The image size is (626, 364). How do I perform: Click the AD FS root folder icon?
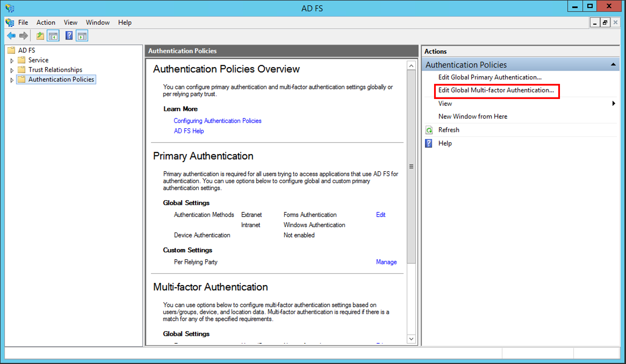click(11, 50)
